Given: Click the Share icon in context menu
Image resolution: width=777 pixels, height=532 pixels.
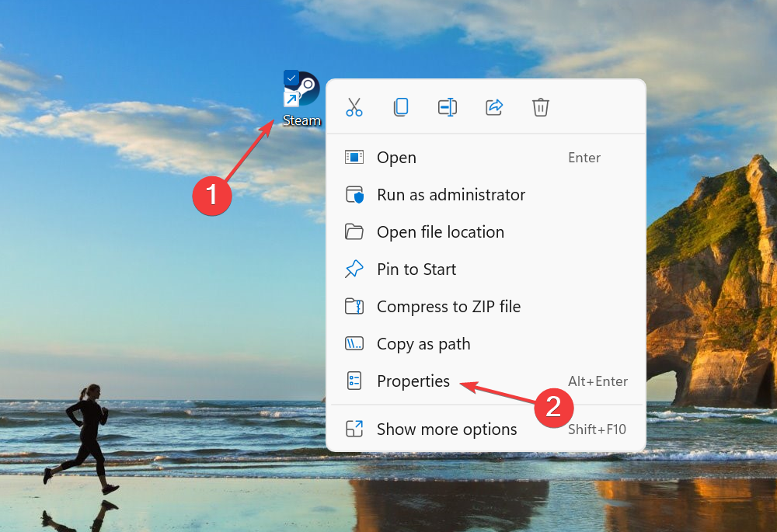Looking at the screenshot, I should [x=494, y=107].
